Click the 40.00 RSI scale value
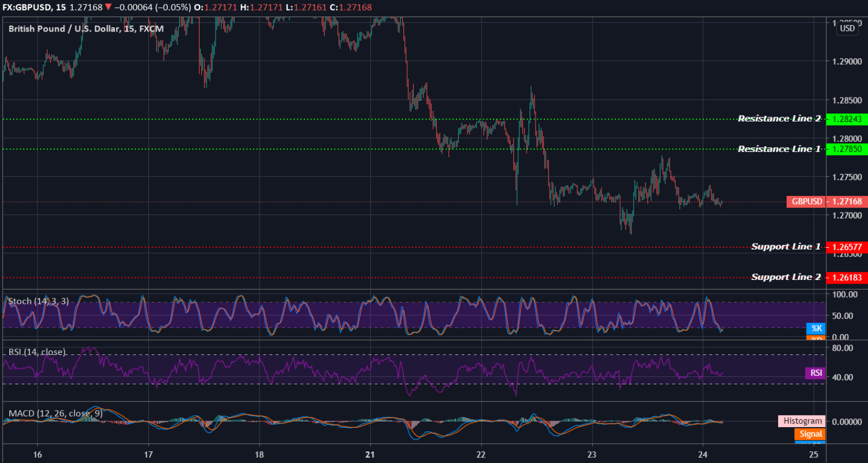Viewport: 868px width, 463px height. pyautogui.click(x=843, y=377)
